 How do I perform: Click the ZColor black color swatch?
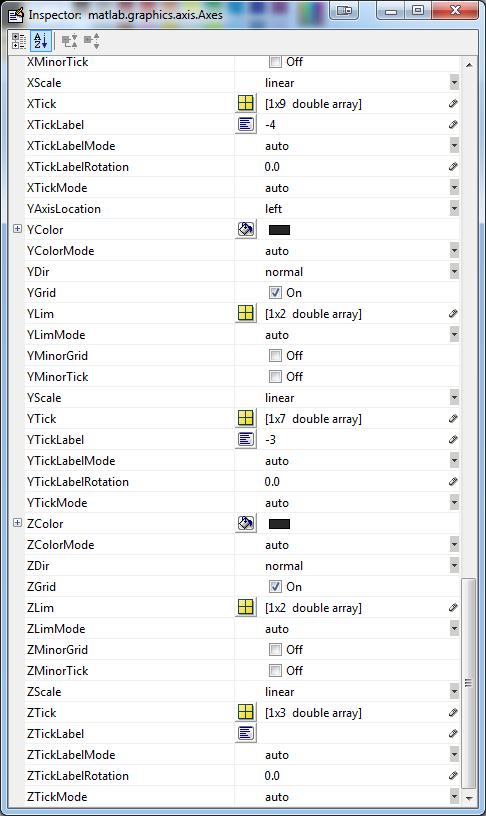click(279, 524)
